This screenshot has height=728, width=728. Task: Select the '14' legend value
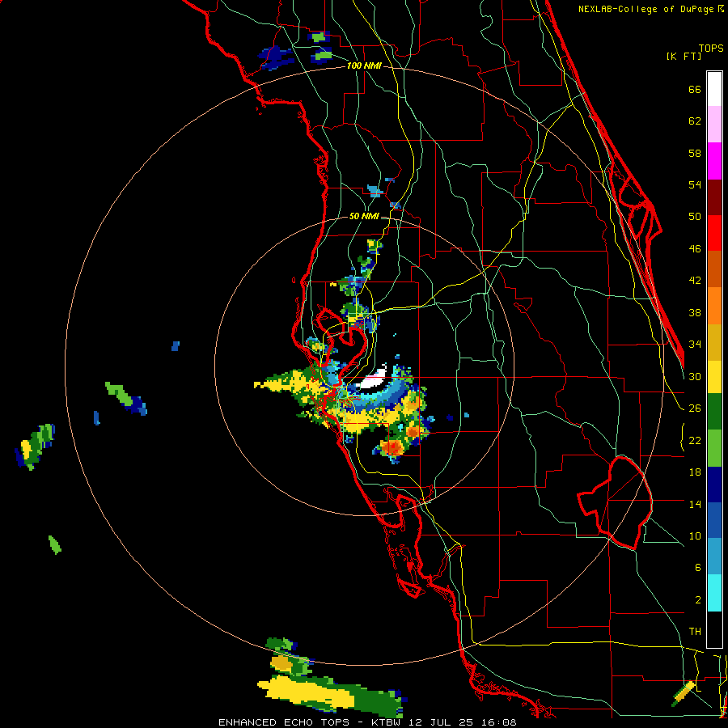[x=695, y=504]
